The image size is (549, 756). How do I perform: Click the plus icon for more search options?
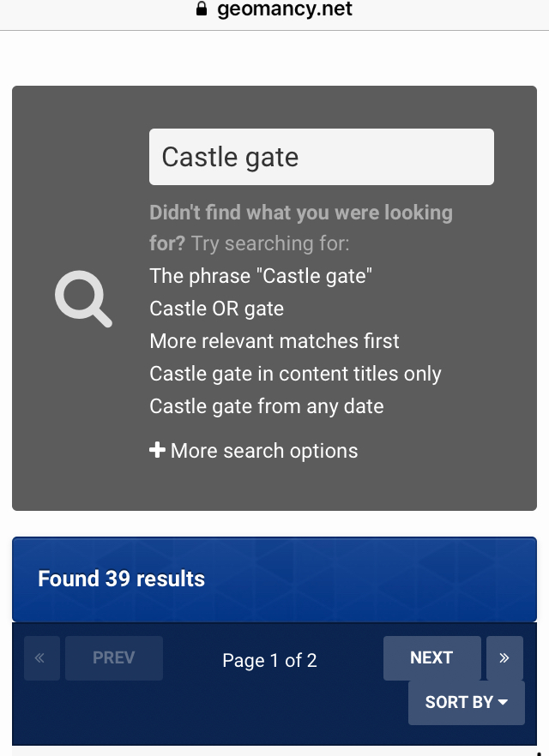click(157, 450)
